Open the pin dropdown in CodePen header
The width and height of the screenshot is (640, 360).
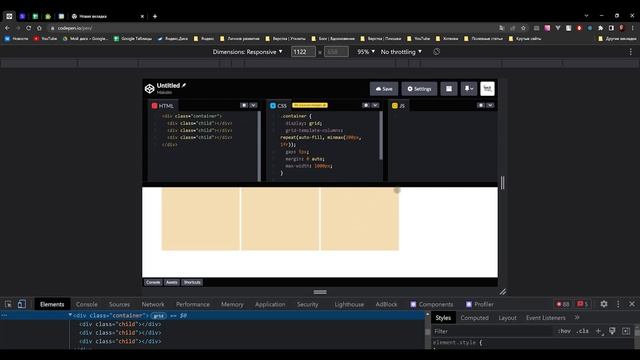(x=469, y=89)
